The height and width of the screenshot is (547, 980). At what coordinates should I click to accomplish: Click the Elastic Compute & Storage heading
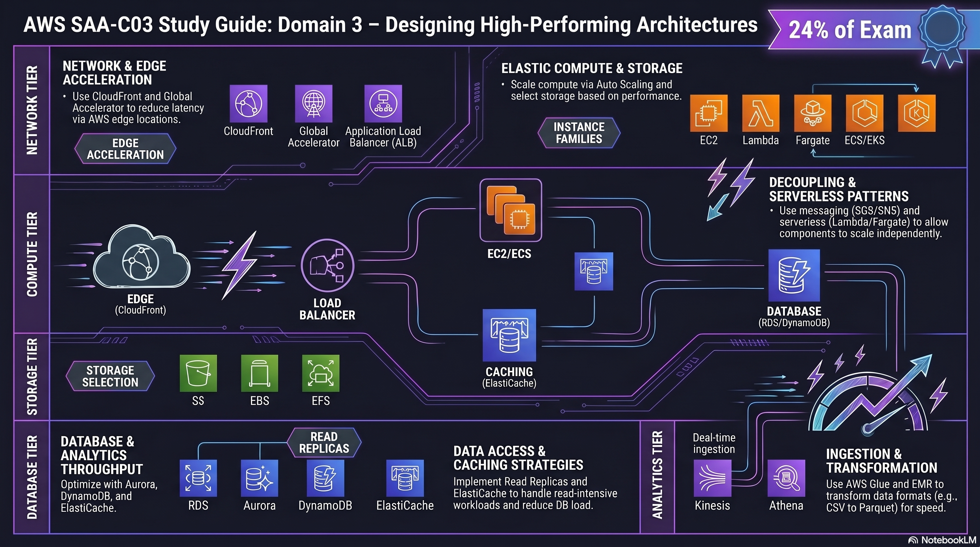point(591,68)
